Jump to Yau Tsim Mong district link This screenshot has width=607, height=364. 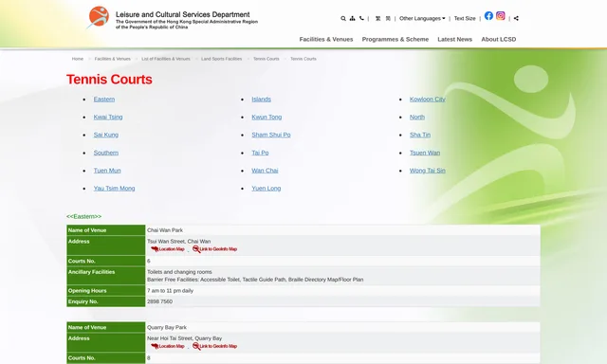pyautogui.click(x=114, y=188)
